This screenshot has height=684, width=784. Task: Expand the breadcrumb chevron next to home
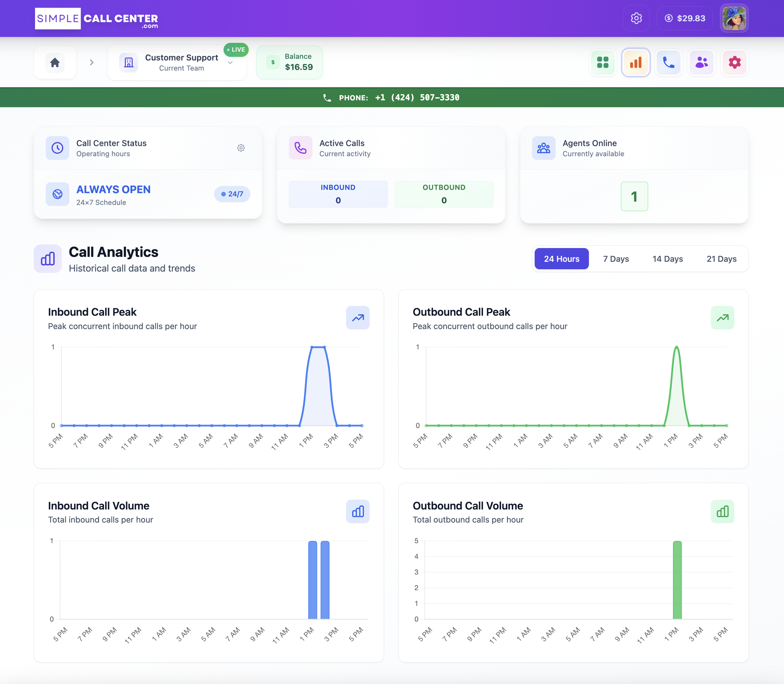click(x=91, y=62)
